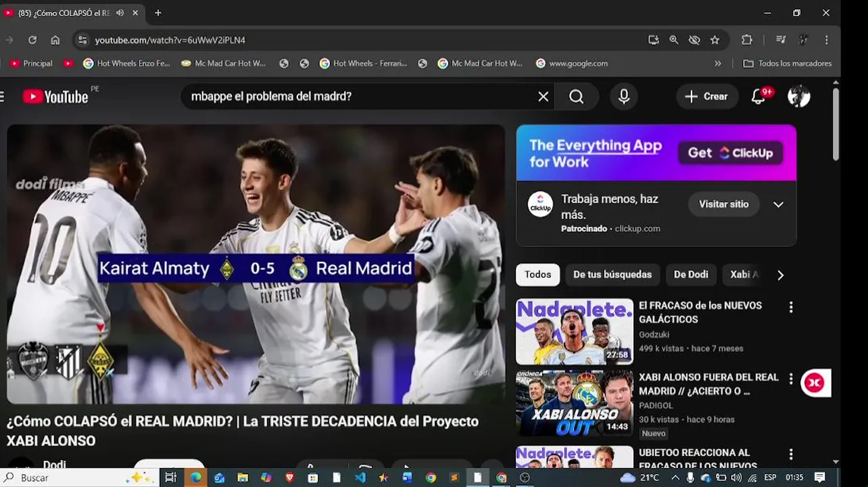
Task: Select the 'Todos' filter chip
Action: [x=538, y=275]
